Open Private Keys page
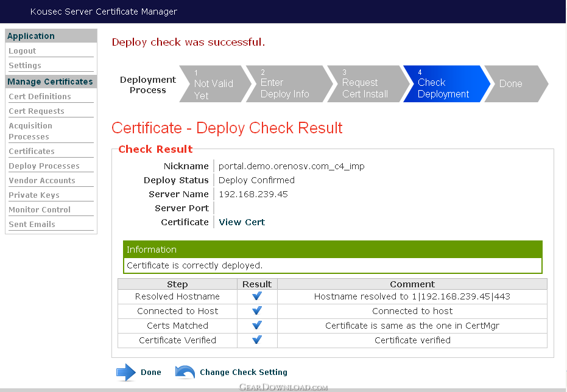The height and width of the screenshot is (392, 567). (x=34, y=195)
